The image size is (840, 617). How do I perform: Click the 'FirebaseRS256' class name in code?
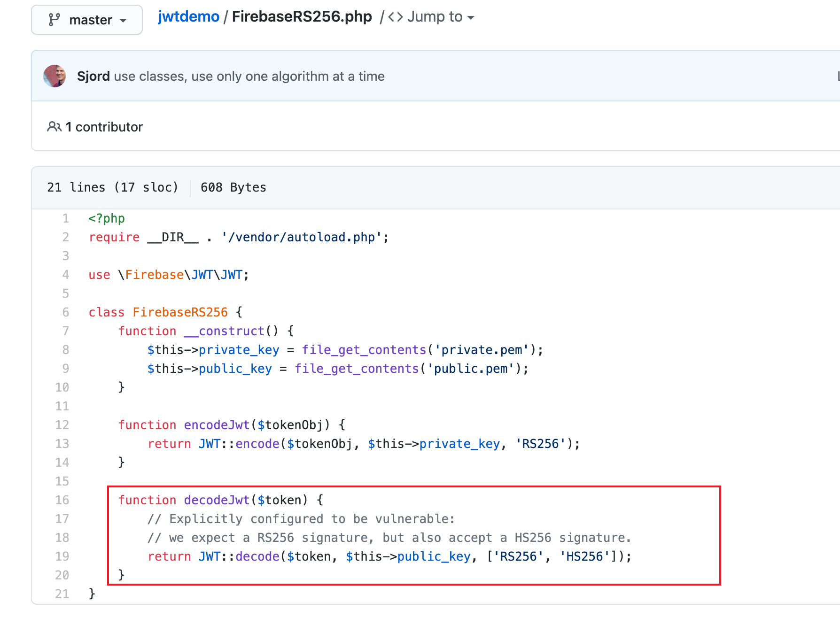click(180, 312)
